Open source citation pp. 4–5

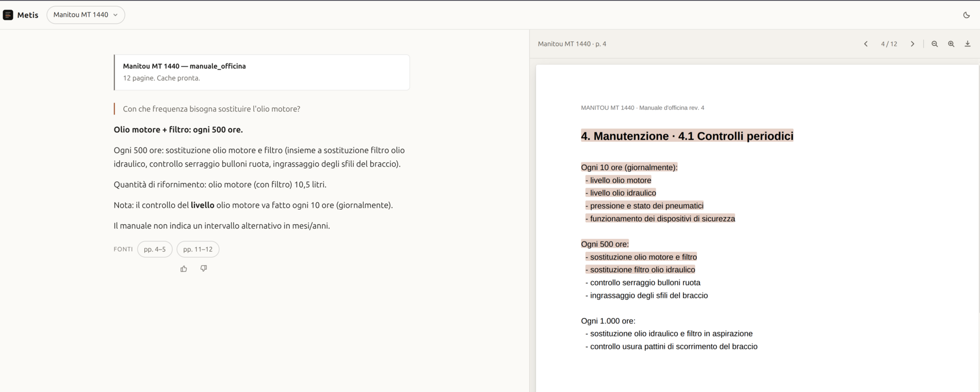(x=155, y=249)
